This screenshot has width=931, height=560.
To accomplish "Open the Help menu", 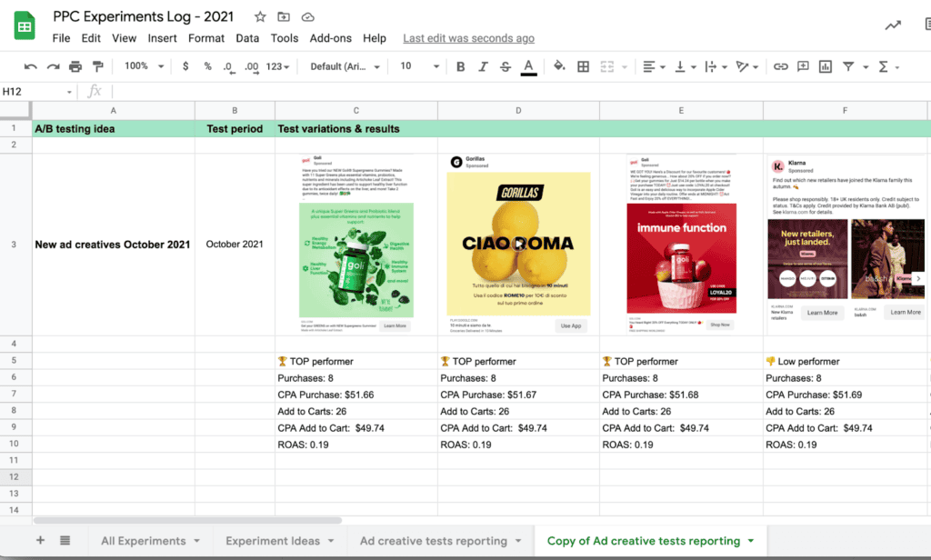I will tap(375, 38).
